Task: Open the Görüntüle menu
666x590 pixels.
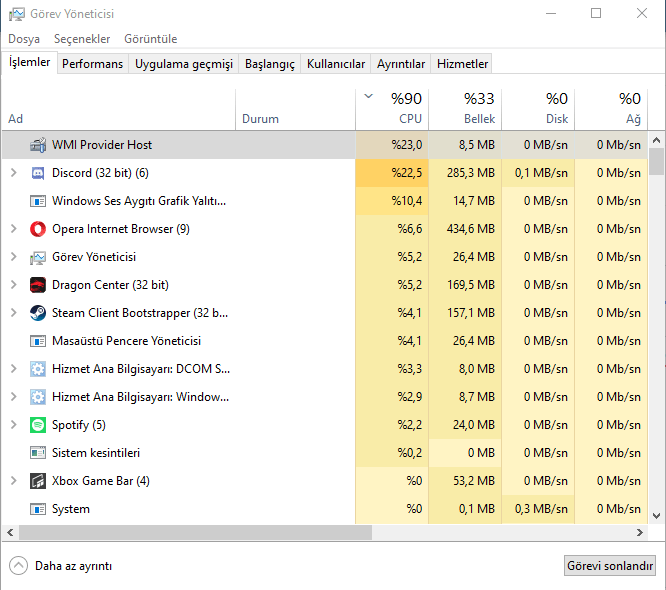Action: point(150,39)
